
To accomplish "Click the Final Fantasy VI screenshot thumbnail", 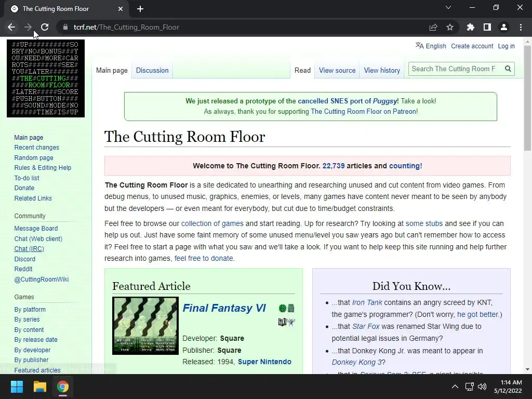I will [x=145, y=326].
